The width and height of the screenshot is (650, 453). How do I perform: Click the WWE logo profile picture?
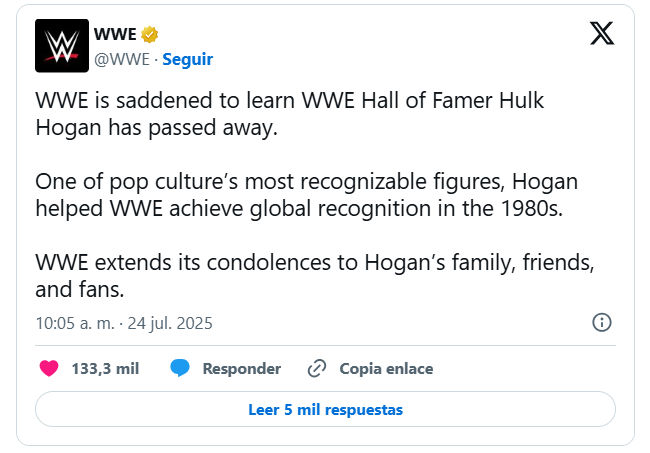click(x=62, y=46)
